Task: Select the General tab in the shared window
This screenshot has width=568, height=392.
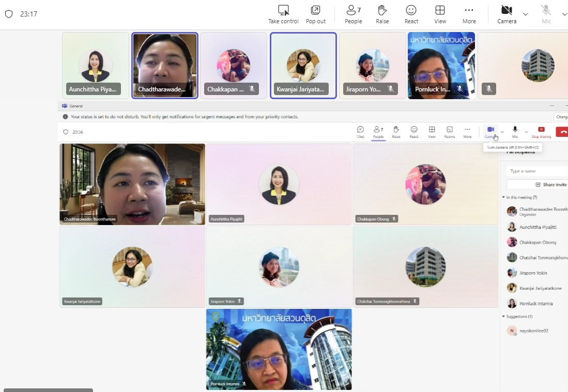Action: (x=76, y=106)
